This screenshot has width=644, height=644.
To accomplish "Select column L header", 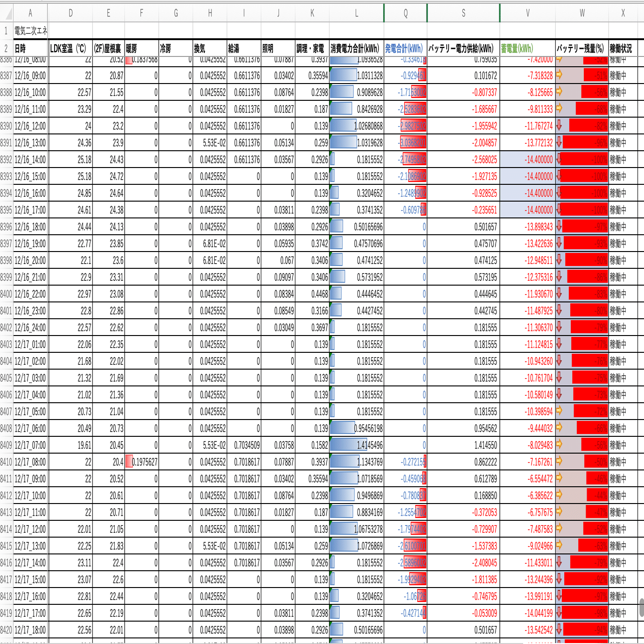I will tap(357, 13).
